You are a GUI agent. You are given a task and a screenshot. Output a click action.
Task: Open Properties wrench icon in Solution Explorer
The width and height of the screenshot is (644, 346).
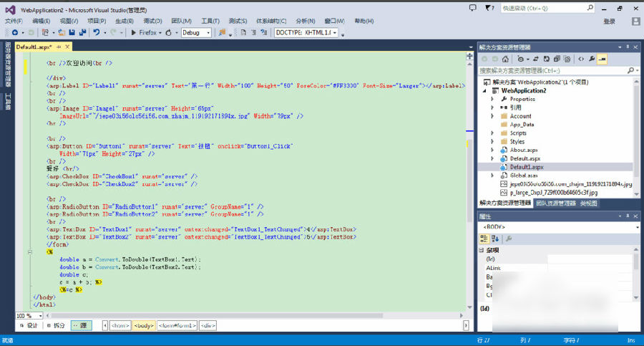click(590, 59)
